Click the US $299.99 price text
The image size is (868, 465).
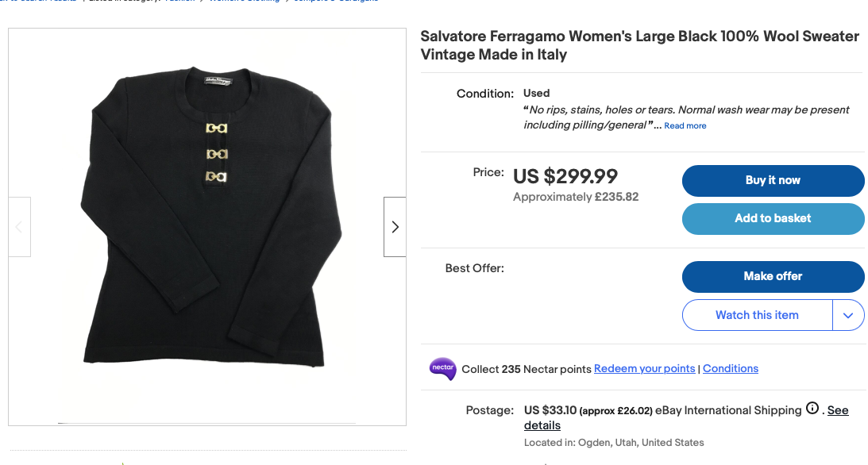point(565,176)
